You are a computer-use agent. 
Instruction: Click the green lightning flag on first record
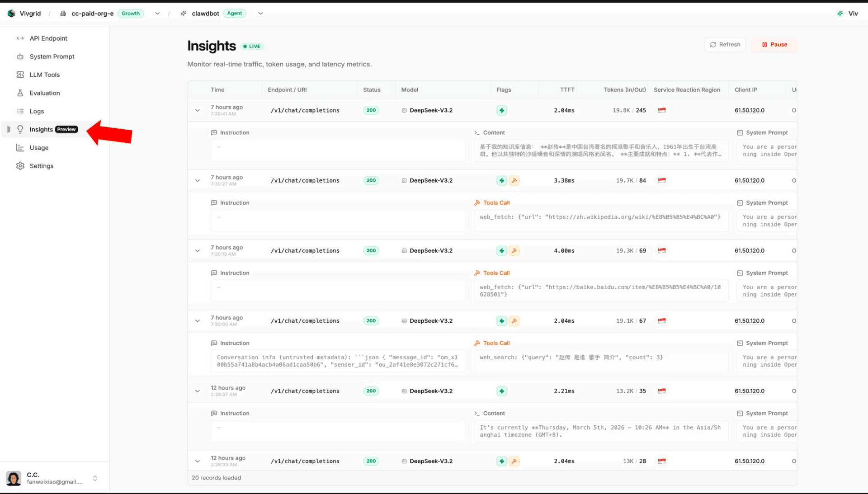(501, 110)
